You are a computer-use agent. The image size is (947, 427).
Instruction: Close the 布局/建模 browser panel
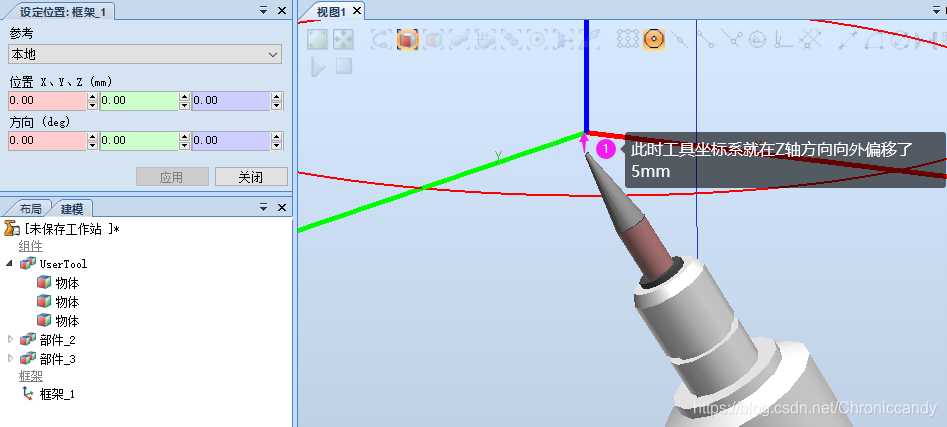point(281,207)
